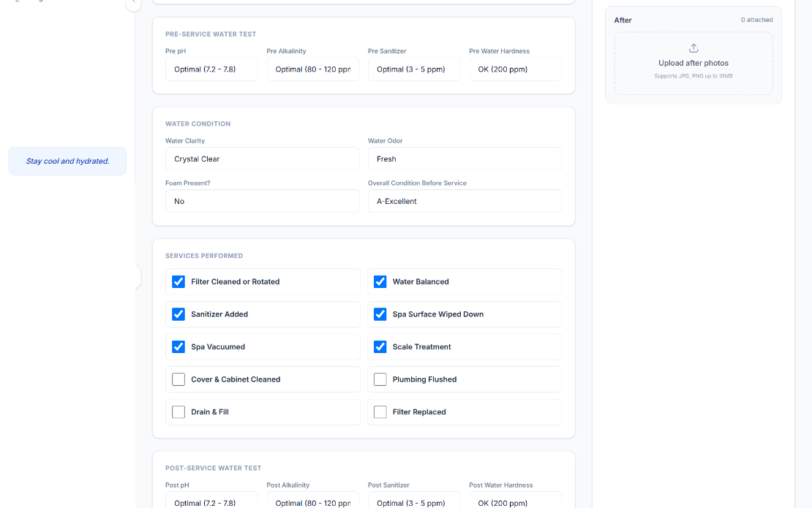Click the 0 attached label
The height and width of the screenshot is (508, 812).
click(x=756, y=20)
